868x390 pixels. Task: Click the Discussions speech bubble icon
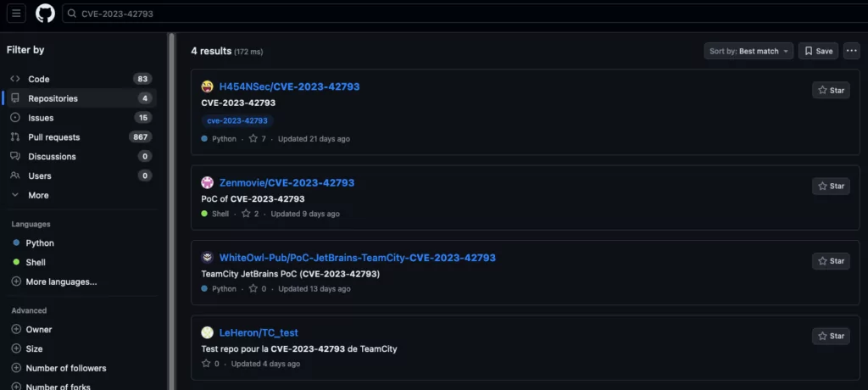(x=15, y=157)
